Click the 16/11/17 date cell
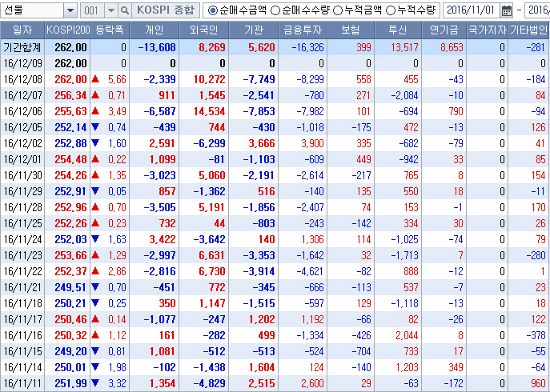550x392 pixels. click(x=22, y=319)
